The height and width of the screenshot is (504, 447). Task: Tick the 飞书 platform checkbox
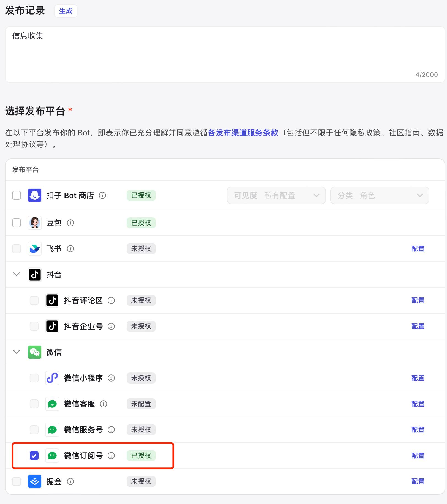pyautogui.click(x=17, y=249)
